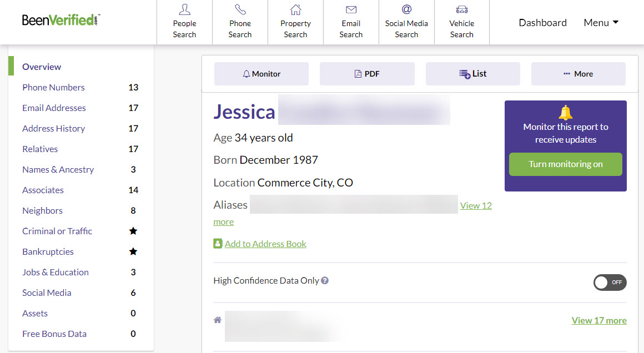Open Associates section
Image resolution: width=644 pixels, height=353 pixels.
pos(43,190)
